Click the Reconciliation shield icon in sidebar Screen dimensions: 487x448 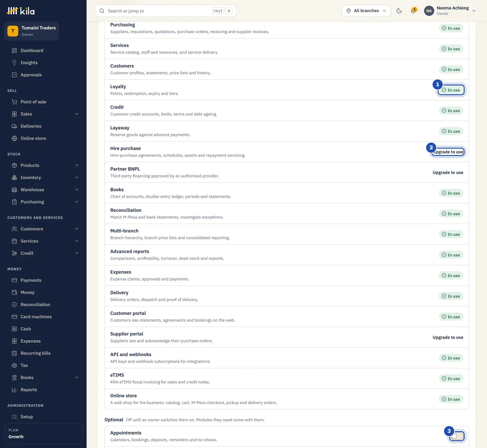click(14, 304)
